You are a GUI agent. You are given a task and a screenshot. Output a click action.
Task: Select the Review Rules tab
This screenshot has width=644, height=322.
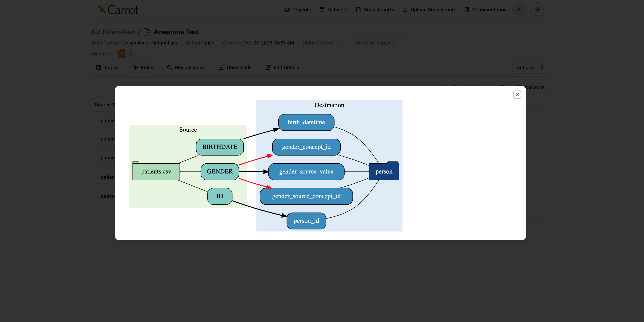click(x=186, y=67)
